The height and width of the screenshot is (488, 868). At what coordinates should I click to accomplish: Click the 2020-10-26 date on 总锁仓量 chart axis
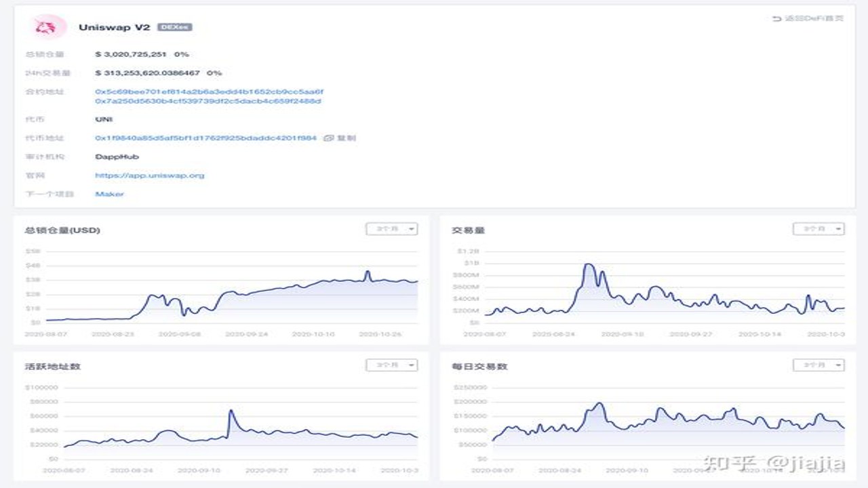tap(379, 334)
